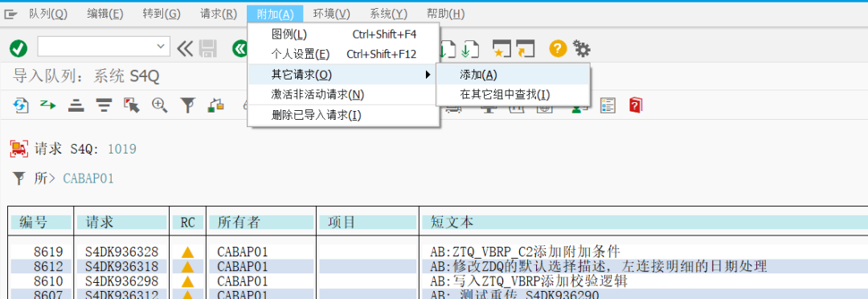Select 删除已导入请求(I) menu entry

(344, 115)
